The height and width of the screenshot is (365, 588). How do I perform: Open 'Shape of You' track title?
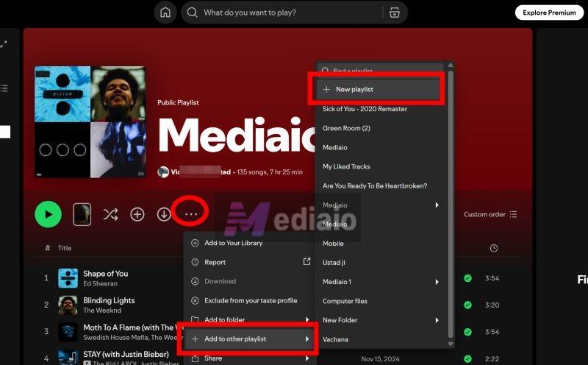click(105, 274)
